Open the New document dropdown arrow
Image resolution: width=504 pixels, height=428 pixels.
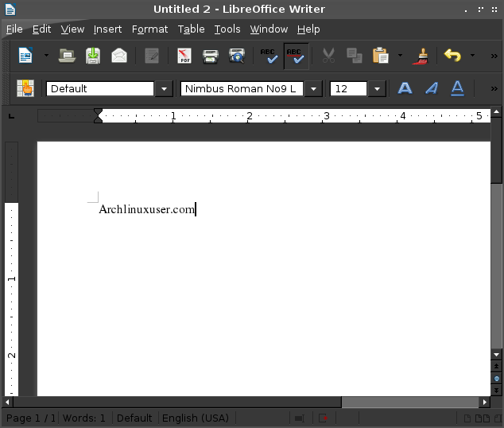46,56
